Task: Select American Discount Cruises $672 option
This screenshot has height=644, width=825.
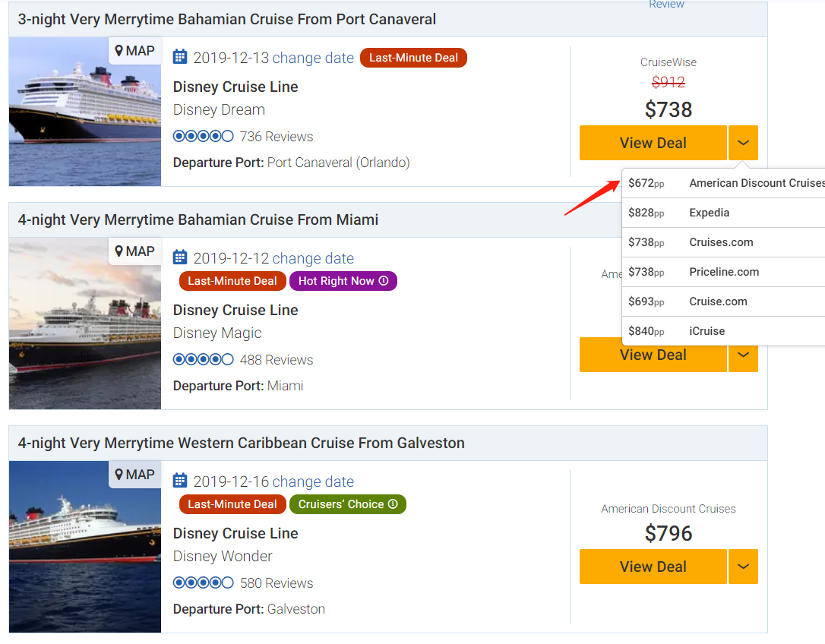Action: pyautogui.click(x=723, y=183)
